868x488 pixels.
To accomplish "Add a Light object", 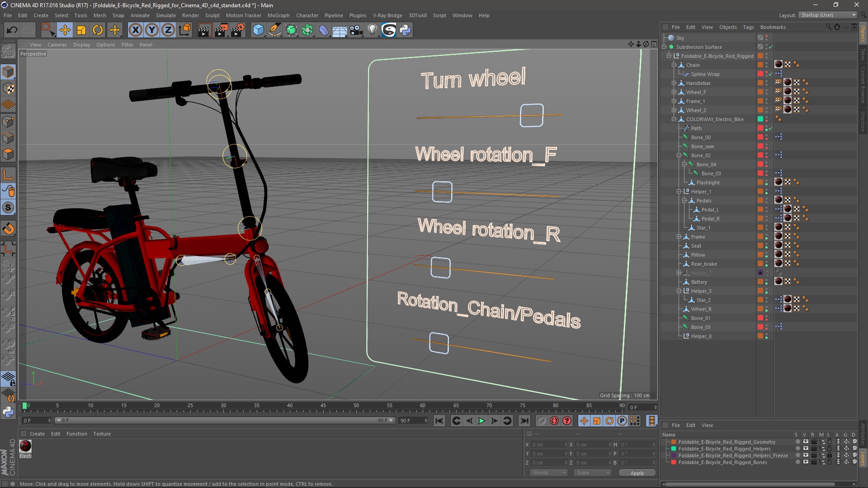I will click(x=373, y=30).
